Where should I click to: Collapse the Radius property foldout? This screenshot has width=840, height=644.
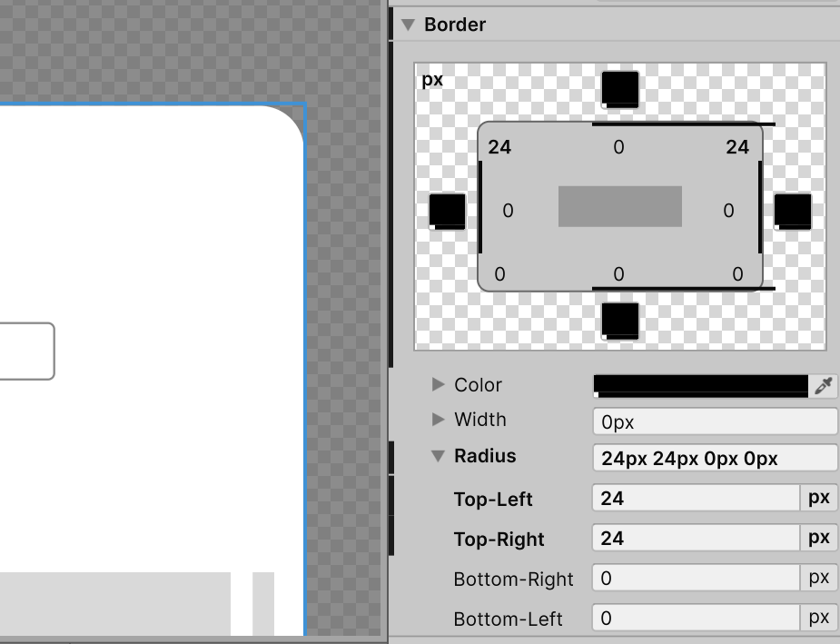pyautogui.click(x=439, y=457)
